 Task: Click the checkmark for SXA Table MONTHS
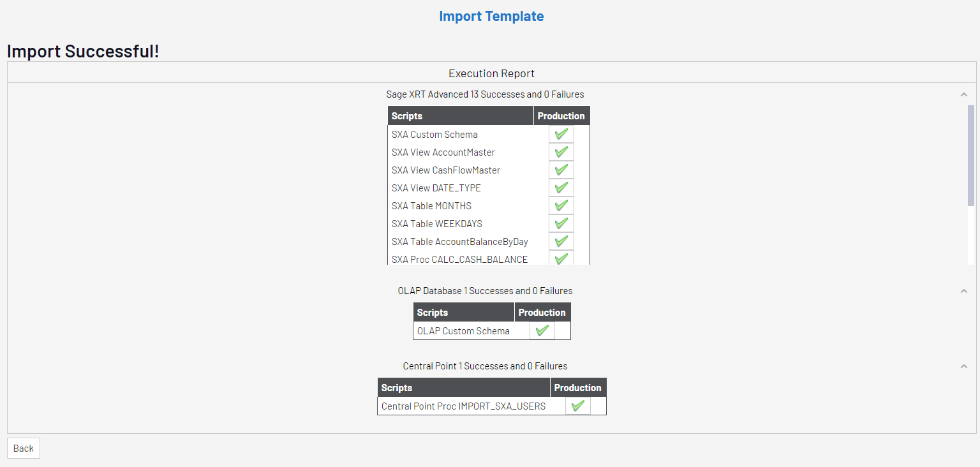561,206
